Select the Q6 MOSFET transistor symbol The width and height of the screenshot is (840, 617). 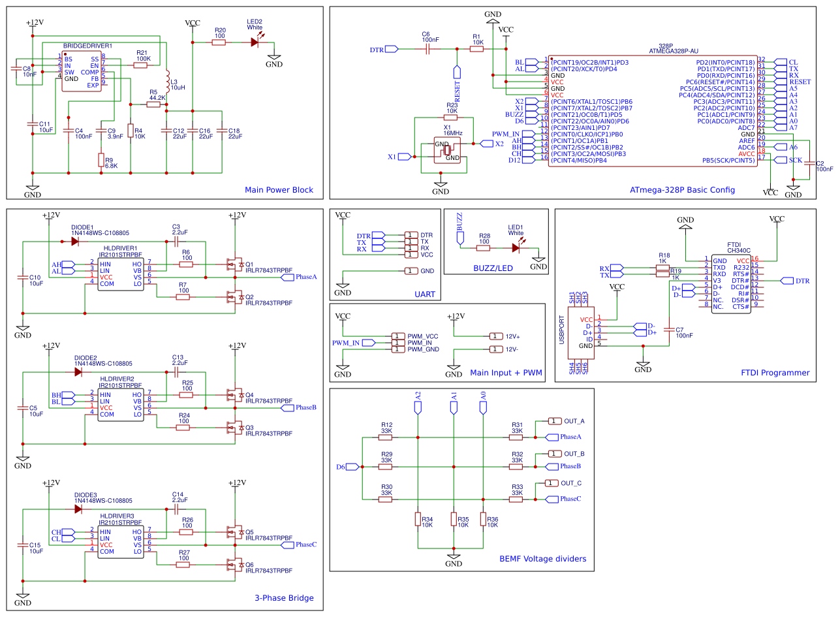[232, 564]
